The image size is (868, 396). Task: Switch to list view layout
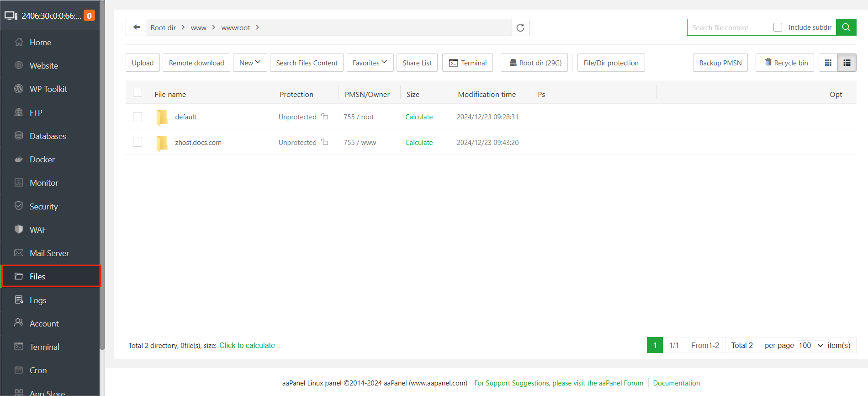[847, 63]
